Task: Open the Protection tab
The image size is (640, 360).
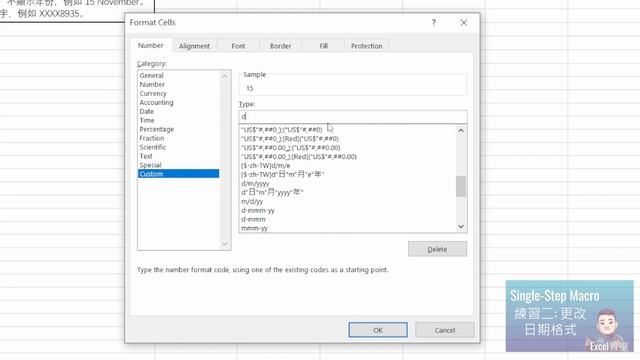Action: [x=367, y=46]
